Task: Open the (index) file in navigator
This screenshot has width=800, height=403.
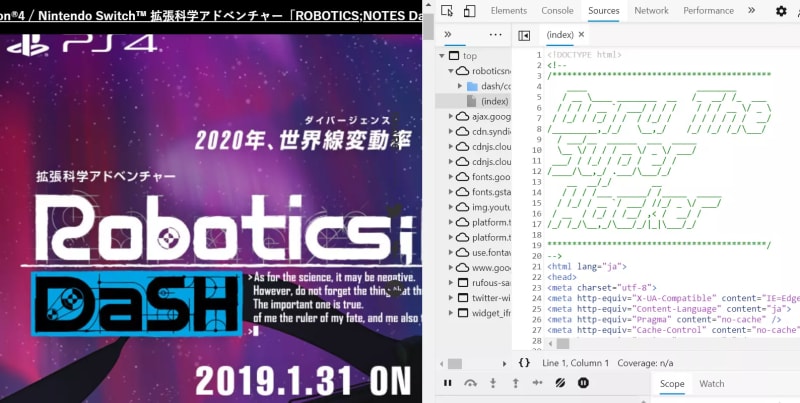Action: point(494,101)
